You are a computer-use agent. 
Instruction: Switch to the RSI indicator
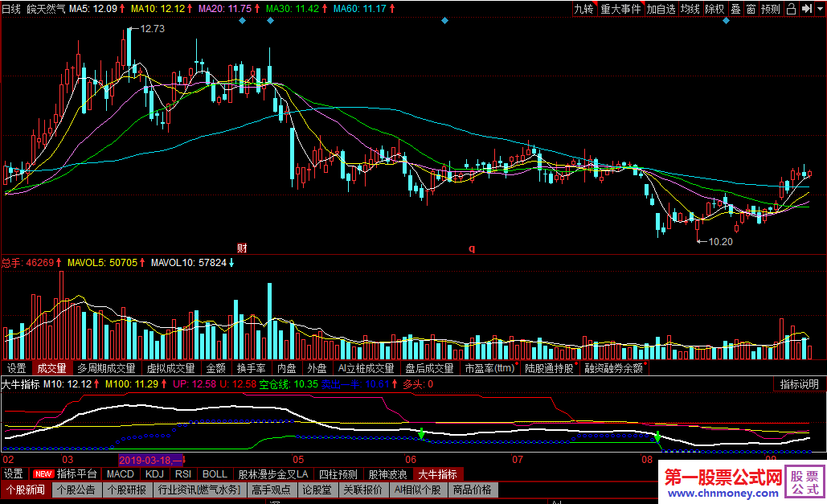[183, 474]
